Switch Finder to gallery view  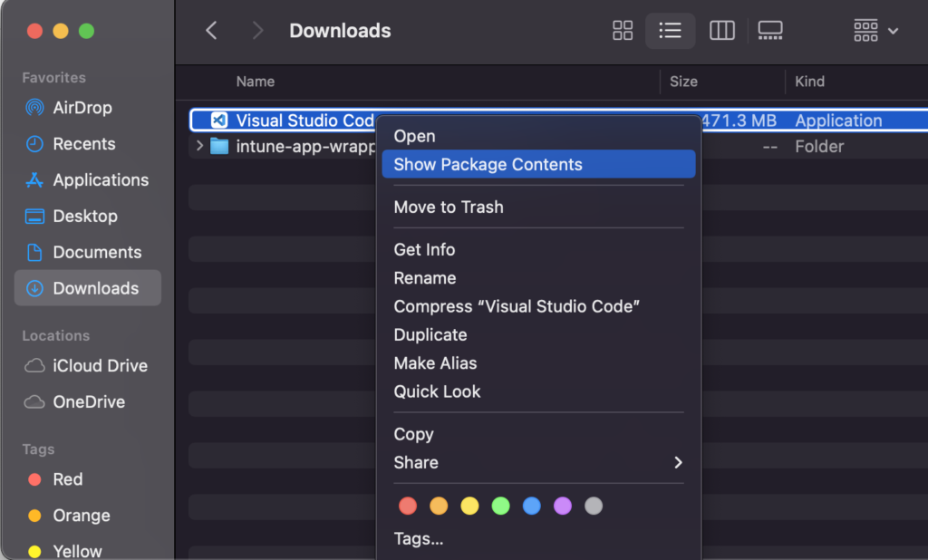770,30
